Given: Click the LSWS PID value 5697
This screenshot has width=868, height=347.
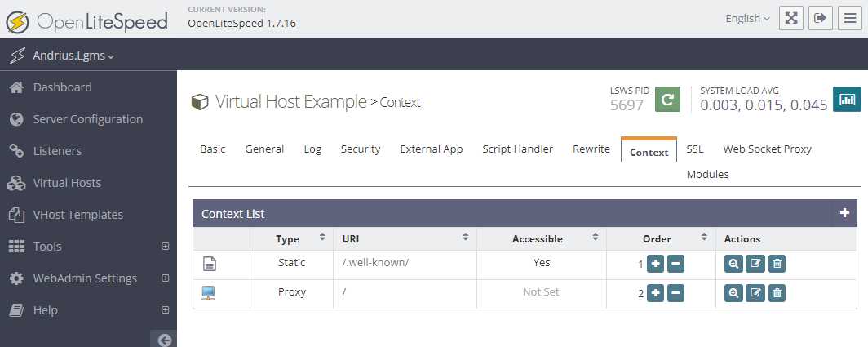Looking at the screenshot, I should 627,105.
